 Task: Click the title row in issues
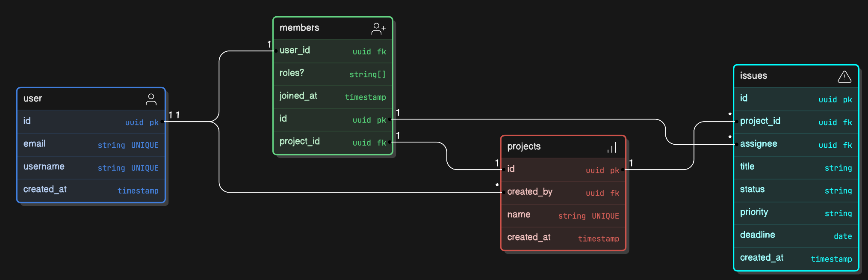796,167
